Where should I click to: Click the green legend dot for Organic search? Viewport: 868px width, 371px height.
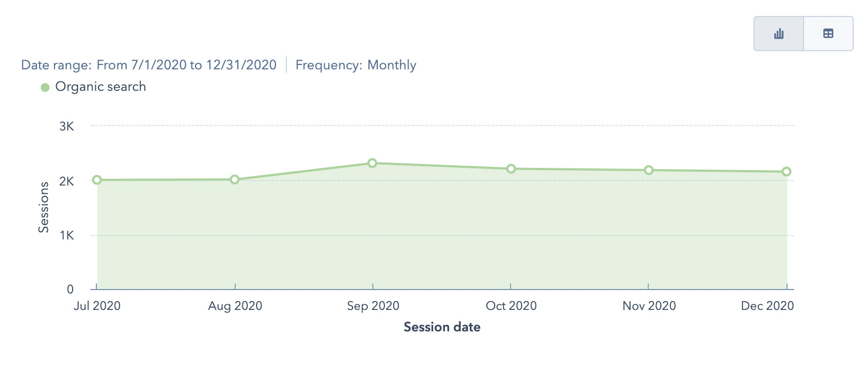pos(45,86)
